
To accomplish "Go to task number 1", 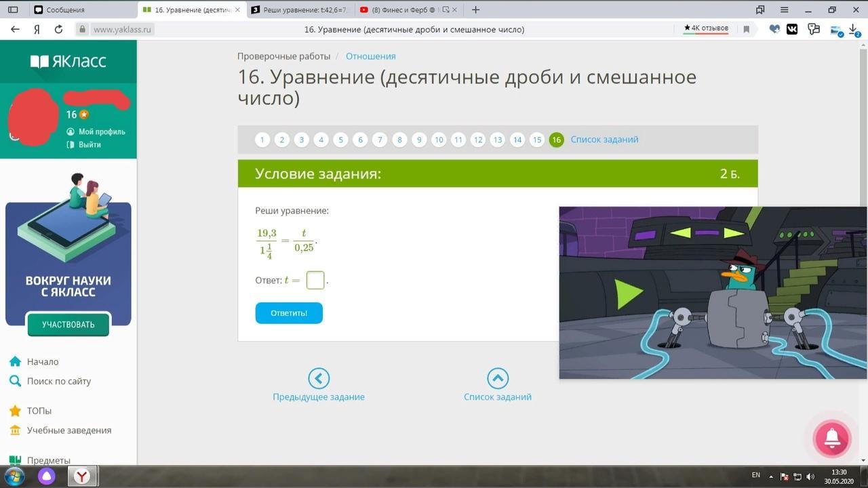I will pos(262,140).
